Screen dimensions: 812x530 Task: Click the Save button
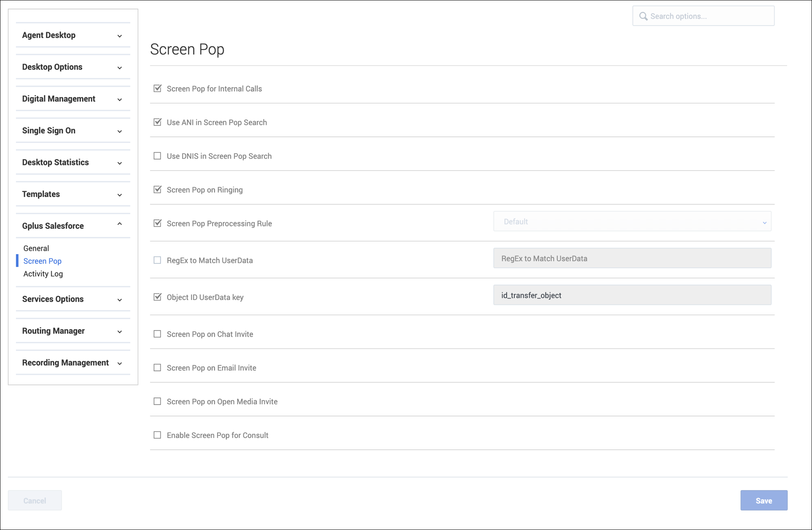[x=764, y=501]
